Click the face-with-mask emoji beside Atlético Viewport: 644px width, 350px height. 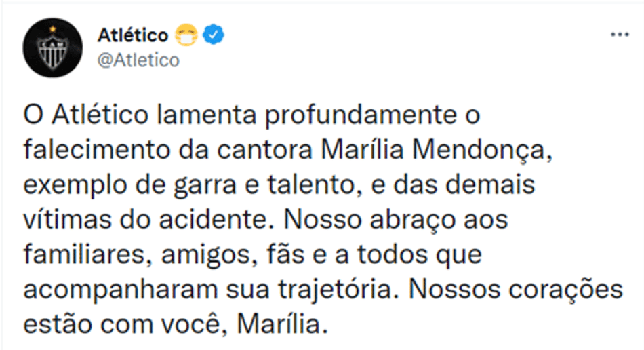186,35
